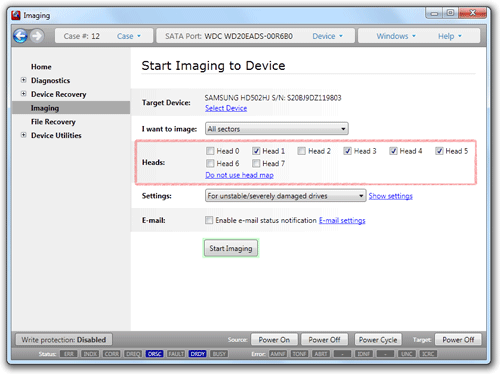500x374 pixels.
Task: Click the Power Cycle button
Action: click(x=378, y=340)
